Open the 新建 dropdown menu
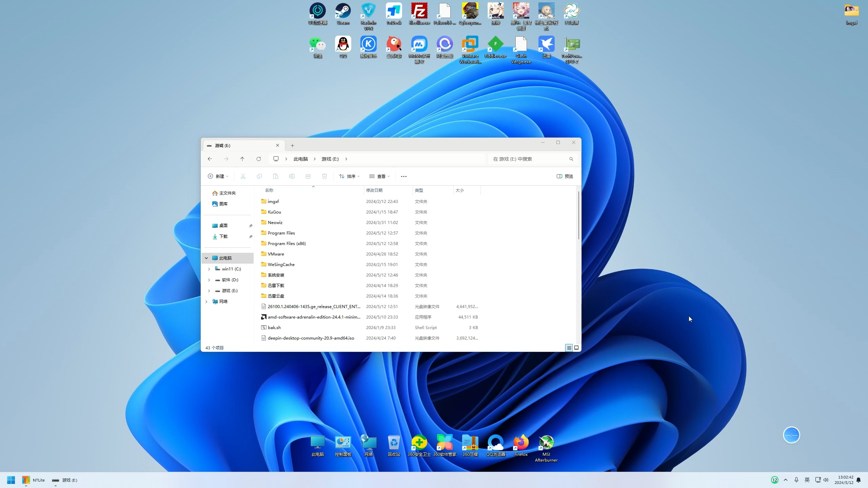 click(x=218, y=176)
